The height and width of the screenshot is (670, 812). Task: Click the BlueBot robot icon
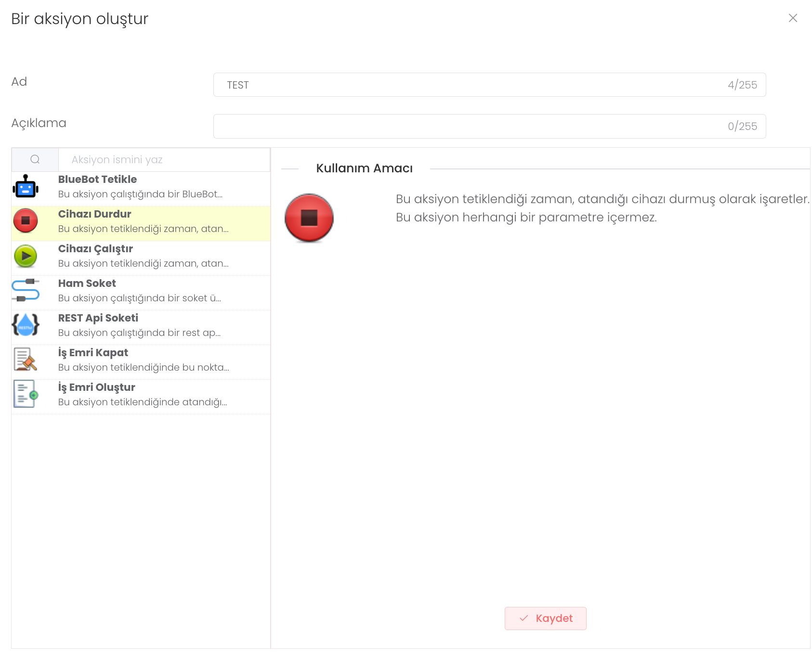26,187
